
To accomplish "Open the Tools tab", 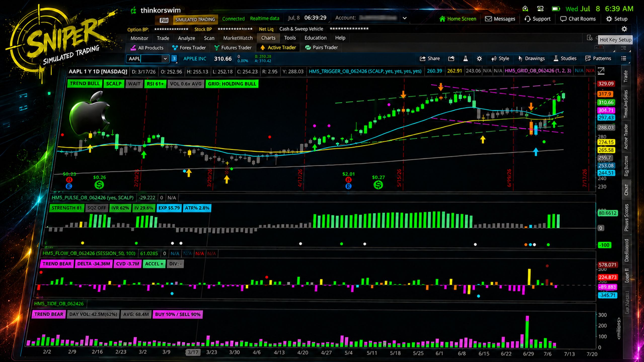I will click(x=290, y=38).
